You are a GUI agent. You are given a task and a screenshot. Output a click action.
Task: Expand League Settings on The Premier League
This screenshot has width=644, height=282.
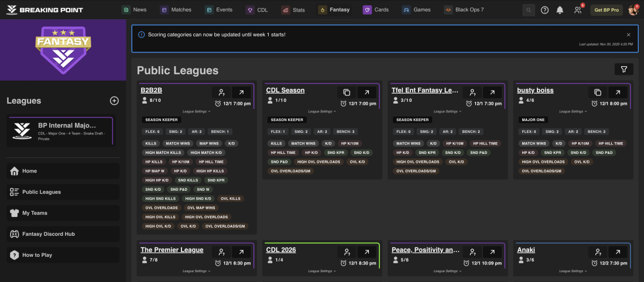click(197, 271)
